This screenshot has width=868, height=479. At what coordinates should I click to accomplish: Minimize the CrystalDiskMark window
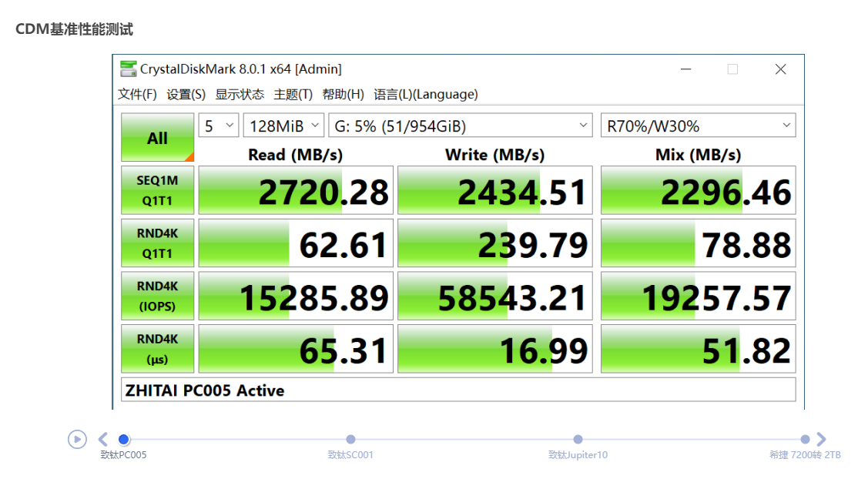(x=686, y=69)
